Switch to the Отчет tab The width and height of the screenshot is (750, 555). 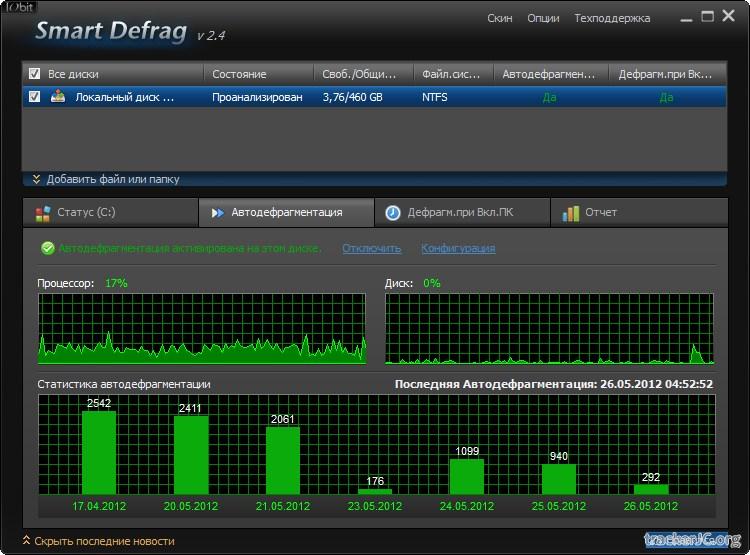pyautogui.click(x=600, y=213)
